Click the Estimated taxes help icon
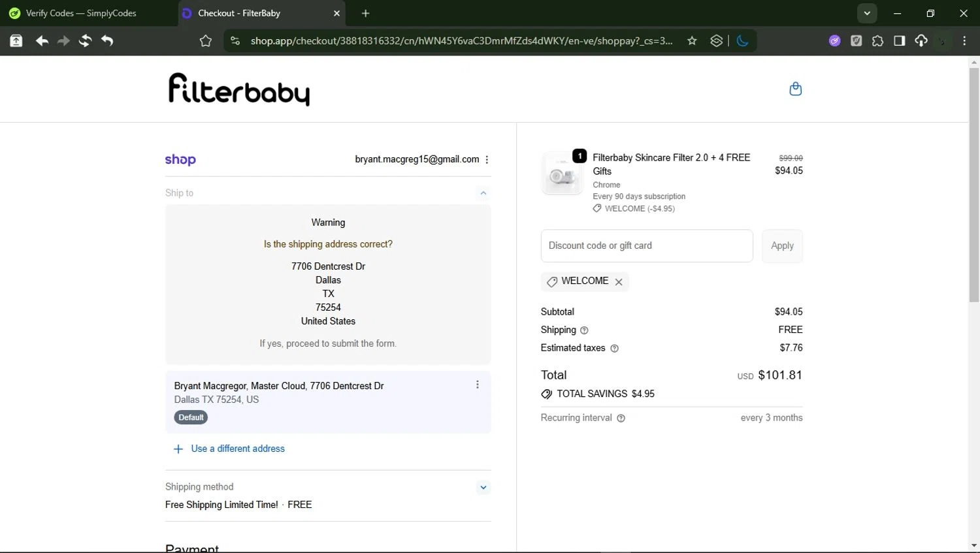The width and height of the screenshot is (980, 553). (x=614, y=349)
